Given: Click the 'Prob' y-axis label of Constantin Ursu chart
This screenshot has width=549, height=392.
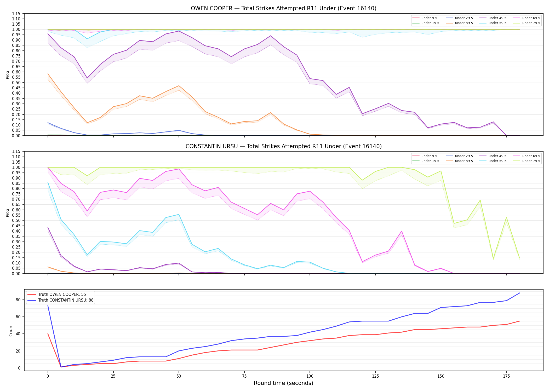Looking at the screenshot, I should pos(8,213).
